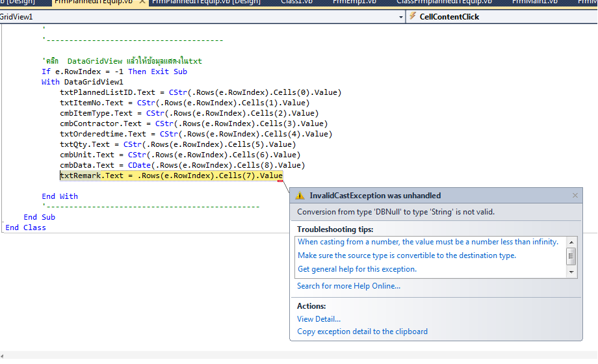Switch to the FrmEmp1.vb tab
Viewport: 598px width, 364px height.
coord(354,2)
